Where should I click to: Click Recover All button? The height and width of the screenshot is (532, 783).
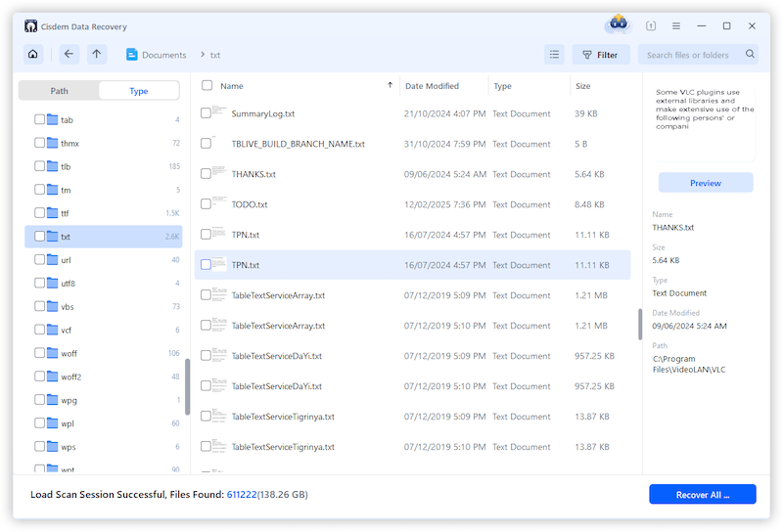pyautogui.click(x=702, y=494)
